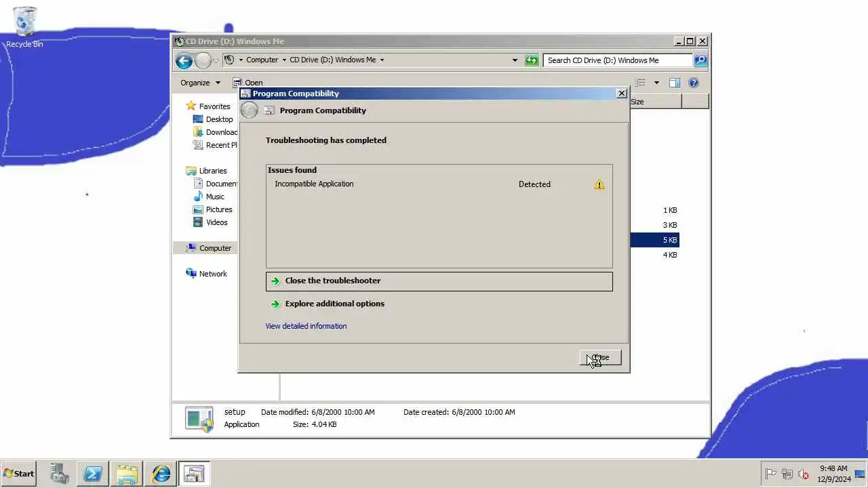Click the change view icon in Explorer toolbar
Viewport: 868px width, 488px height.
[639, 83]
